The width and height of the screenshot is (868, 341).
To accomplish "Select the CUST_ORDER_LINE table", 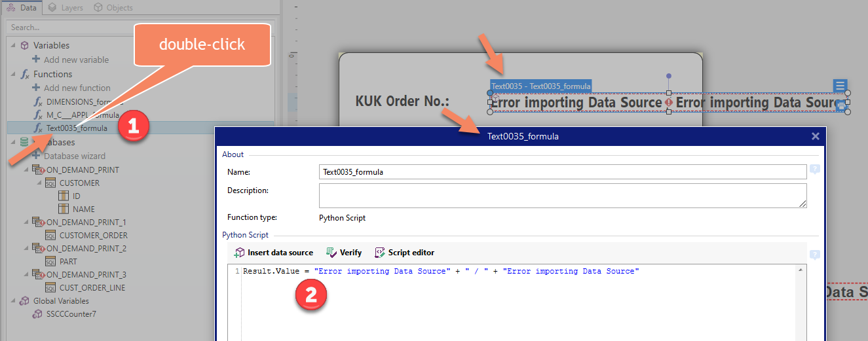I will (x=92, y=287).
